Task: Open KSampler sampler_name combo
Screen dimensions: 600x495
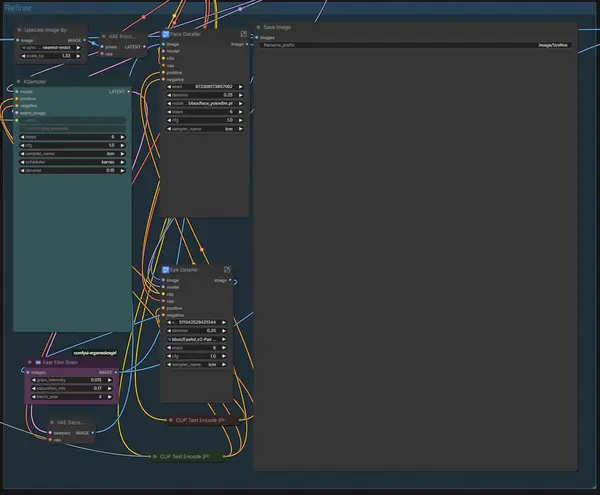Action: [x=72, y=154]
